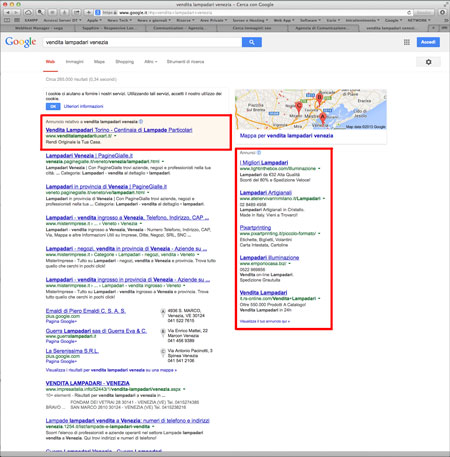The image size is (450, 457).
Task: Focus the Google search input field
Action: coord(142,42)
